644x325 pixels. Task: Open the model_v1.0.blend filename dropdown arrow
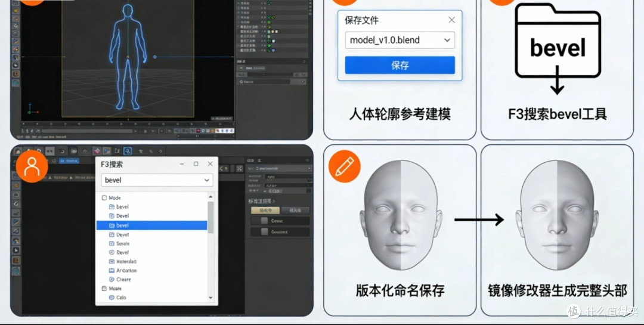coord(447,41)
